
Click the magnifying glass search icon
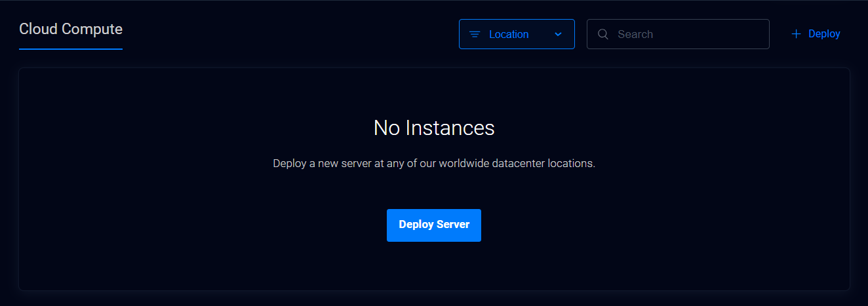[603, 34]
